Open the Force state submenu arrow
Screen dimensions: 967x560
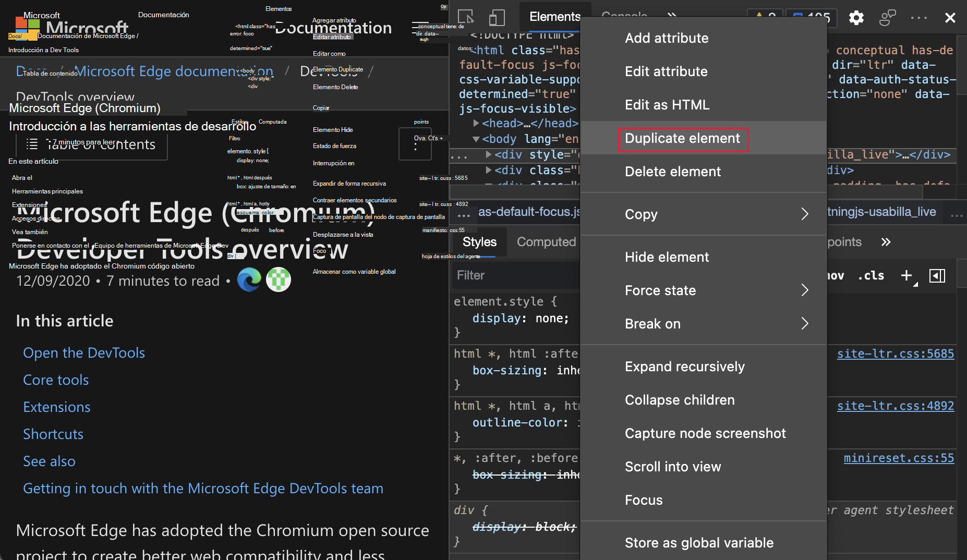[805, 290]
